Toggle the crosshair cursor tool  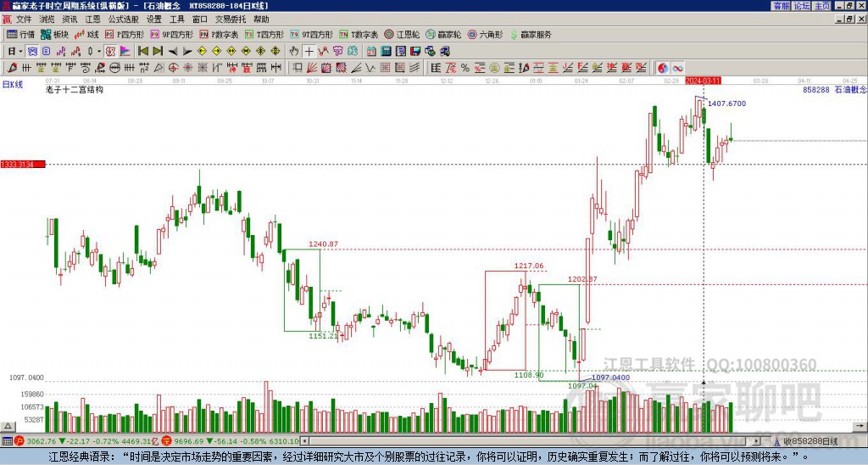tap(309, 52)
